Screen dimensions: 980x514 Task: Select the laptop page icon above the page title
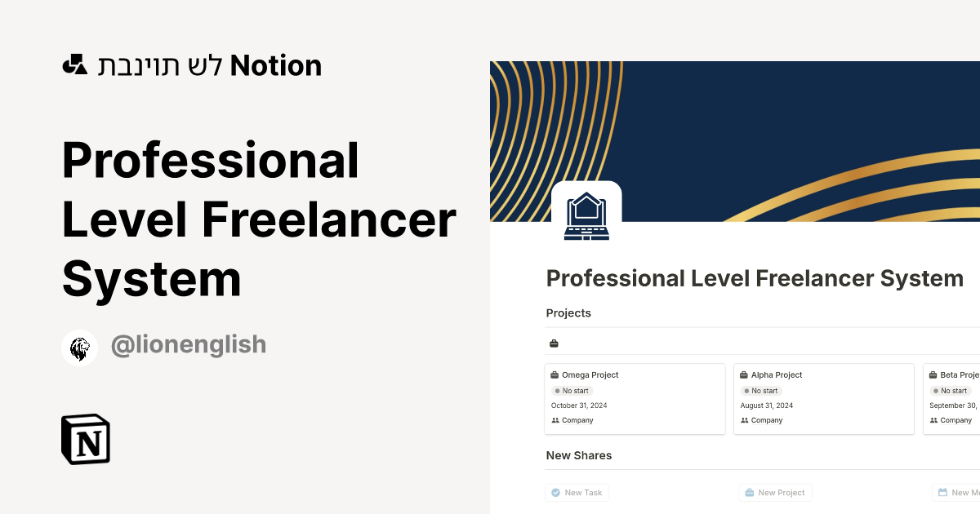586,213
